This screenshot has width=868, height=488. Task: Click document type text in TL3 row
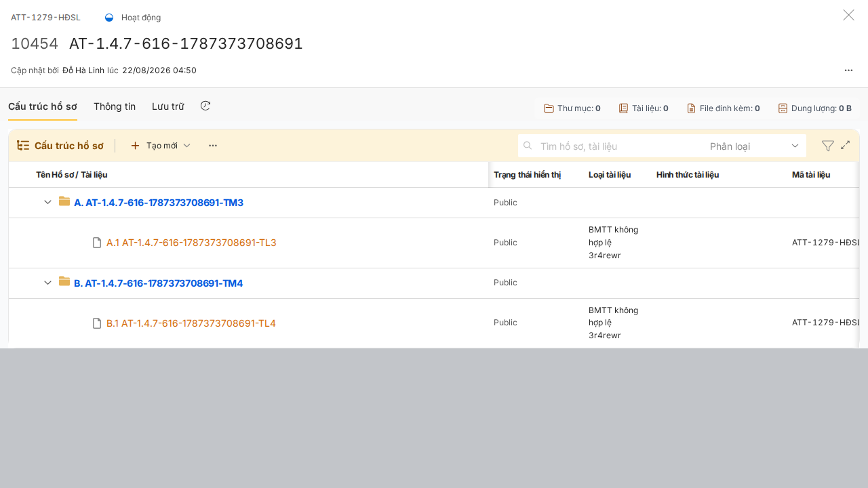coord(613,243)
